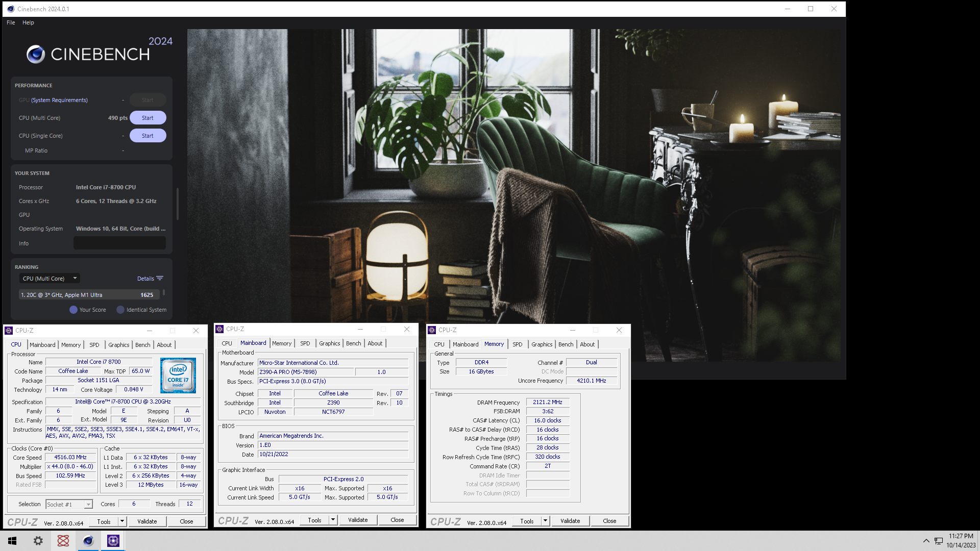This screenshot has height=551, width=980.
Task: Click Close button in CPU-Z CPU window
Action: pyautogui.click(x=186, y=521)
